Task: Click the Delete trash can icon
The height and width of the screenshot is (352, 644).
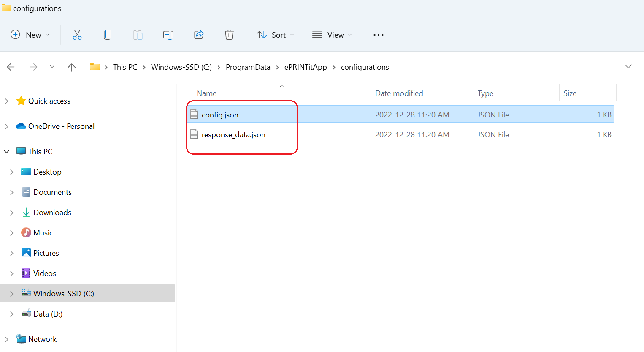Action: [x=229, y=35]
